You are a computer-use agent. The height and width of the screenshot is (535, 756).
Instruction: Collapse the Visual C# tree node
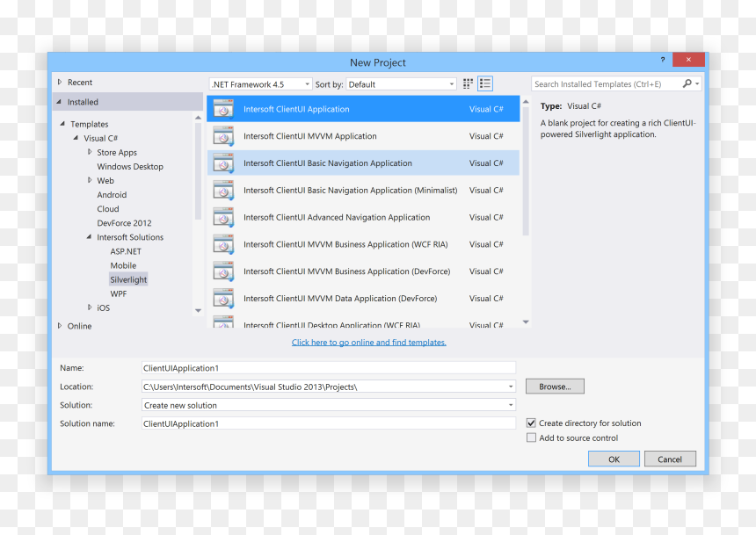click(x=76, y=138)
